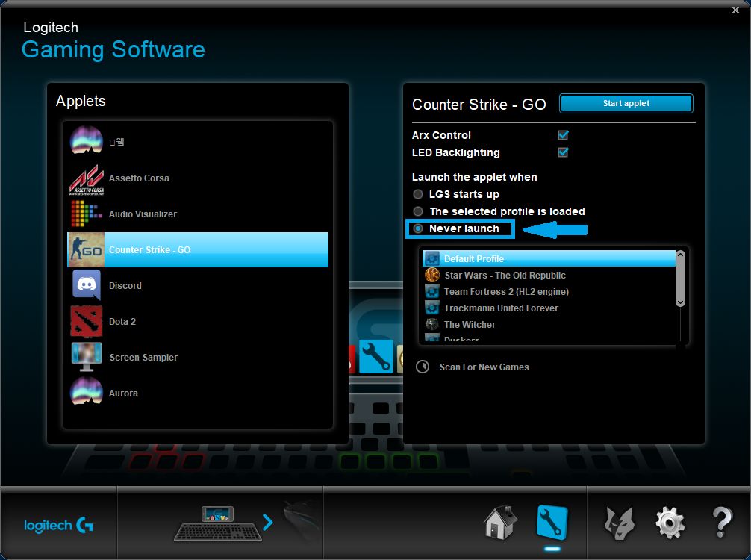Click the Screen Sampler monitor icon

point(86,357)
